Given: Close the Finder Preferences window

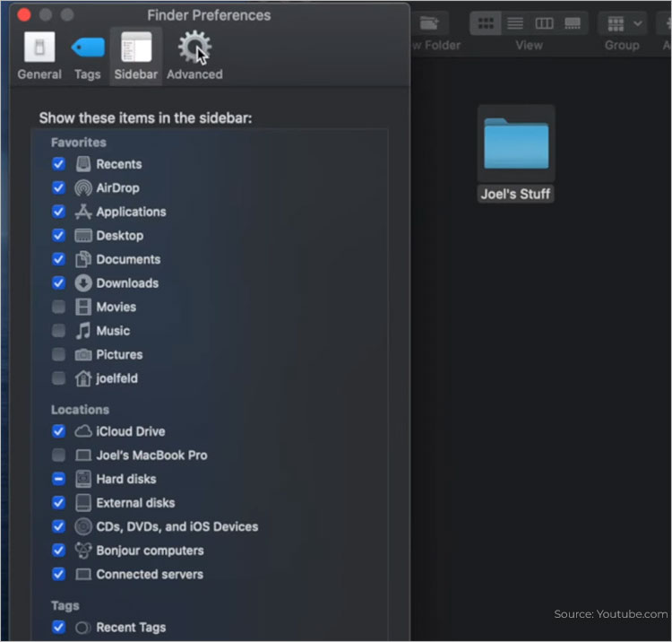Looking at the screenshot, I should pos(24,15).
